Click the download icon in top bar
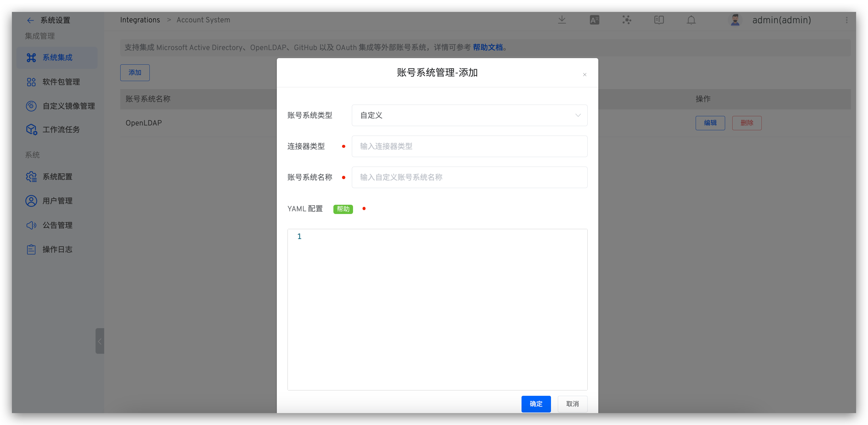 (x=562, y=20)
